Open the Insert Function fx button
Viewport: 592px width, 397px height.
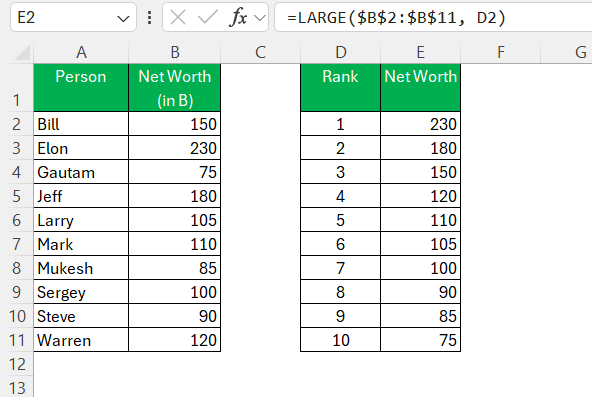pyautogui.click(x=238, y=17)
